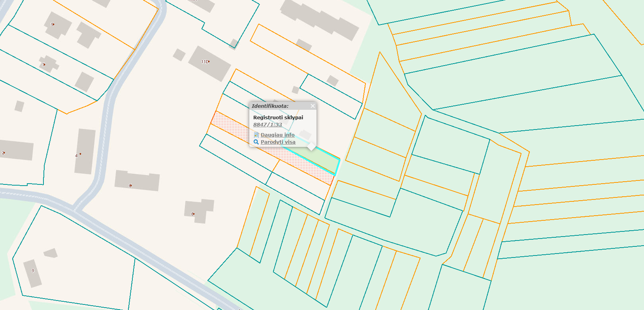Click the white diamond popup pointer

[311, 147]
